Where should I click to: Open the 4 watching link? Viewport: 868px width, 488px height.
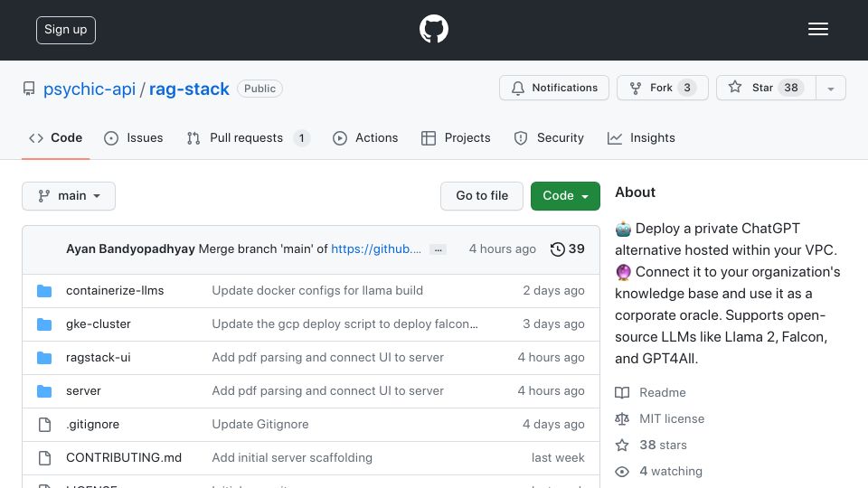coord(670,471)
